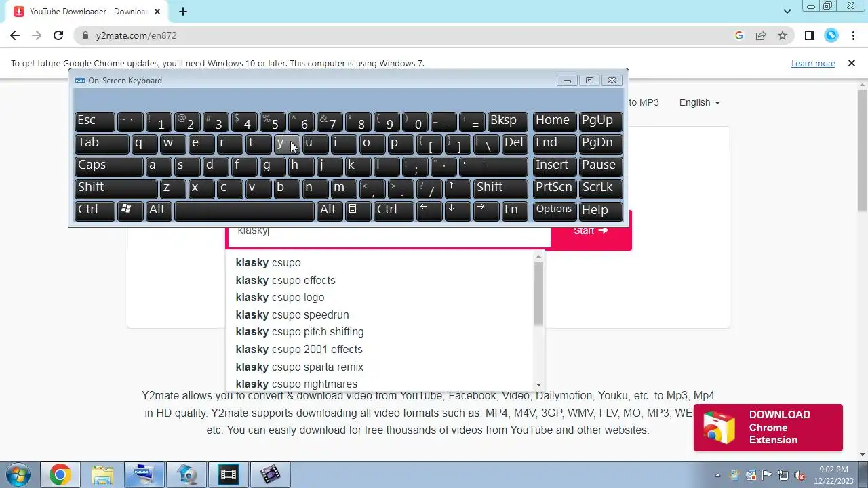868x488 pixels.
Task: Open the Chrome side panel icon
Action: tap(809, 35)
